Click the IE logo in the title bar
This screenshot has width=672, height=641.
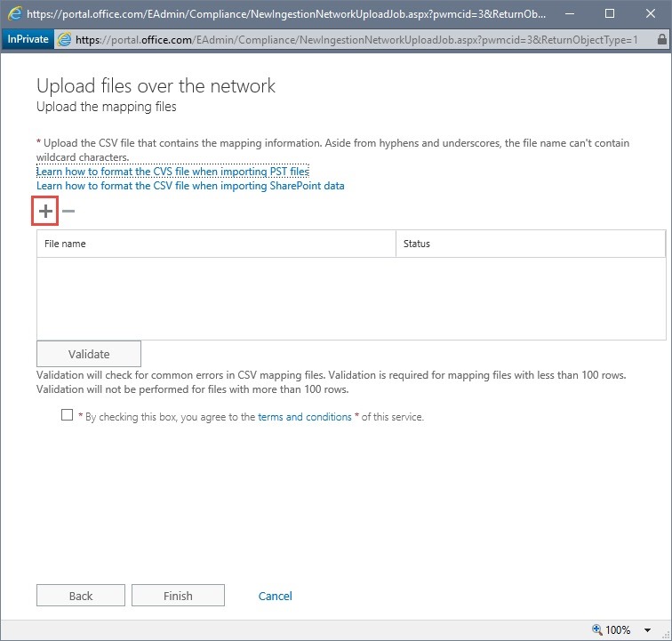(x=13, y=13)
